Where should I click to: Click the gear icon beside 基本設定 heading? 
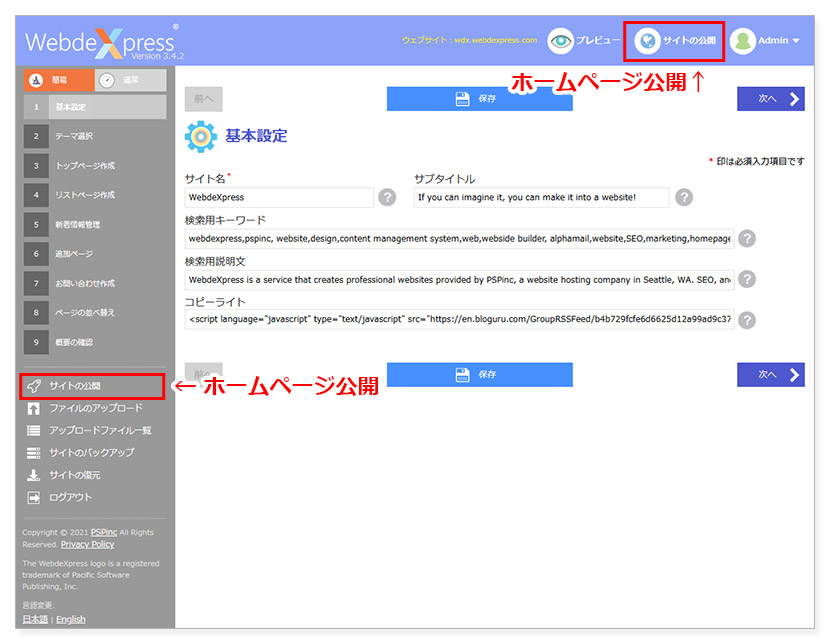[x=201, y=137]
